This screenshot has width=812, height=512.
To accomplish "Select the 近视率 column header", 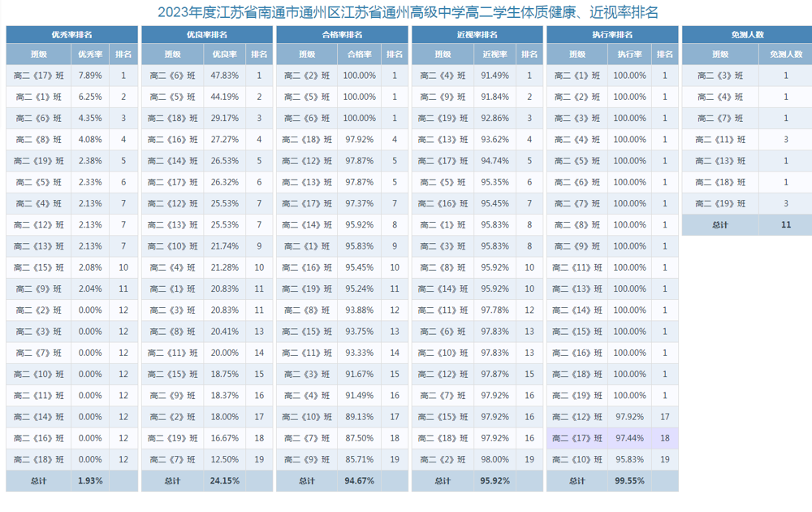I will [x=495, y=54].
